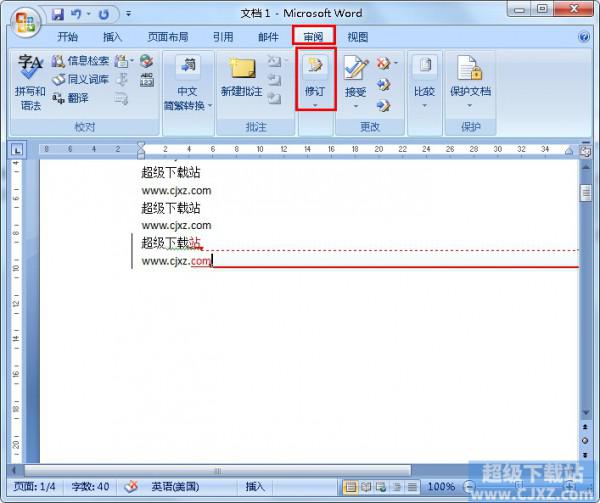The image size is (600, 503).
Task: Click the next page browse button
Action: click(585, 455)
